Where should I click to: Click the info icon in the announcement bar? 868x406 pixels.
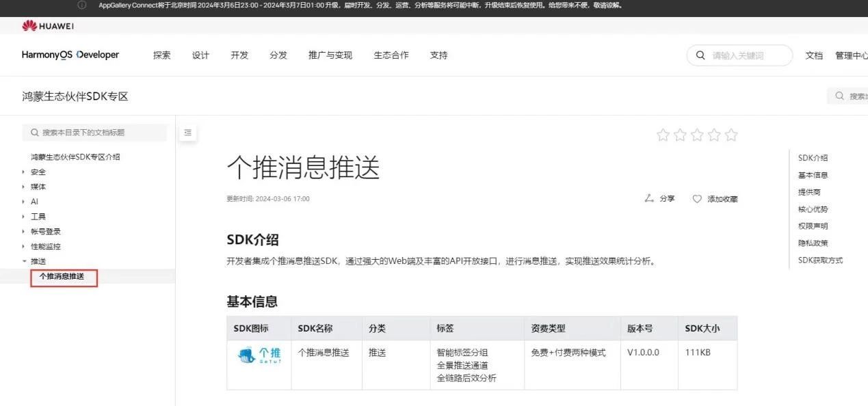click(x=82, y=5)
